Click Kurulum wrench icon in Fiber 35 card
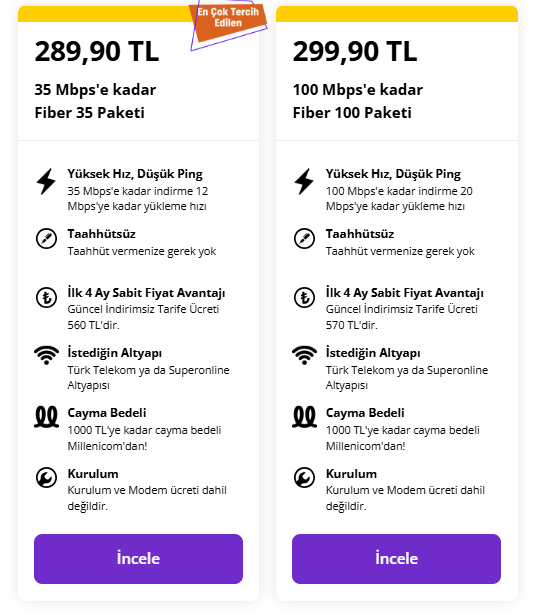Image resolution: width=549 pixels, height=615 pixels. pyautogui.click(x=46, y=478)
